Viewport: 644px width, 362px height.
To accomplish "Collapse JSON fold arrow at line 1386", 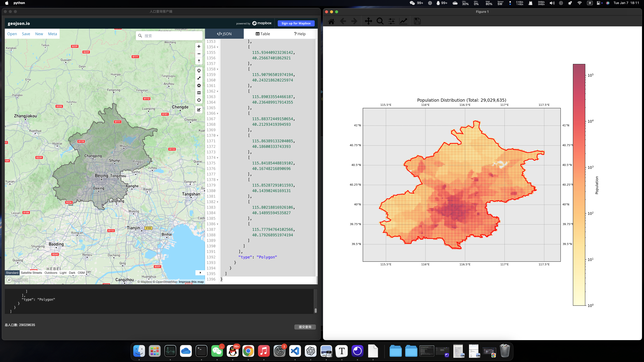I will [217, 224].
